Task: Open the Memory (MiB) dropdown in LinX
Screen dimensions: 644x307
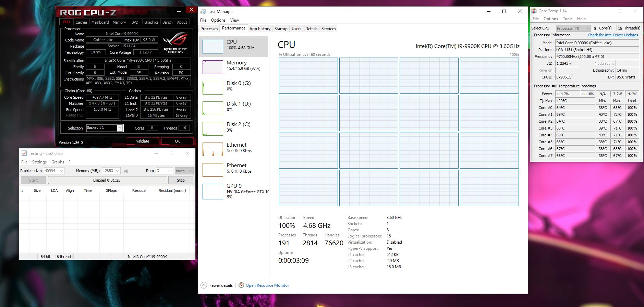Action: [x=118, y=171]
